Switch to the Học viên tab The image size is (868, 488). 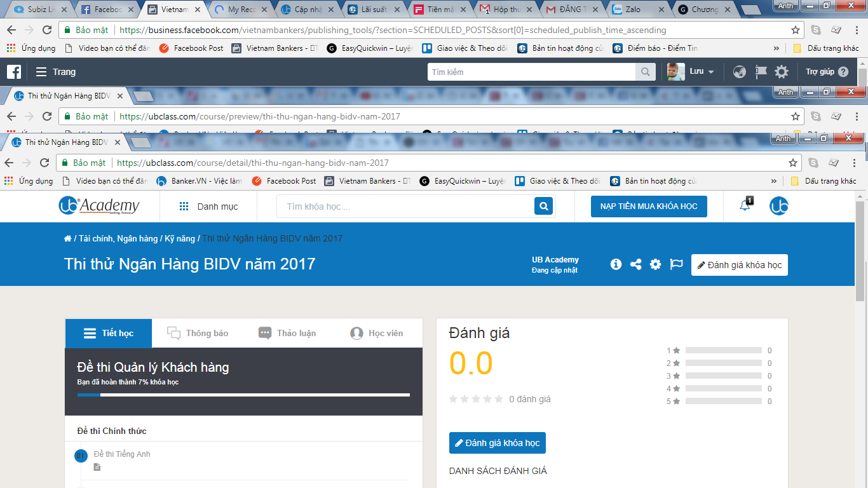coord(377,333)
